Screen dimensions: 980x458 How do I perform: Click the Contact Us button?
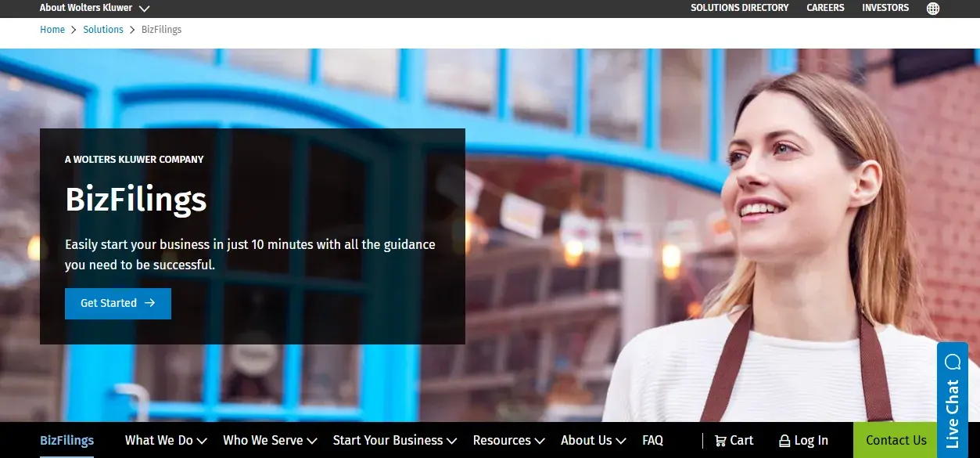(896, 440)
